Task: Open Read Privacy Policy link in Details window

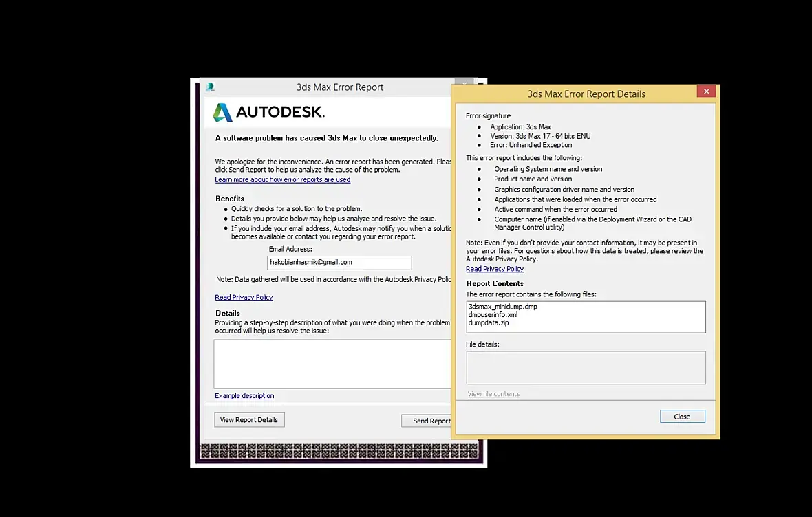Action: (x=495, y=269)
